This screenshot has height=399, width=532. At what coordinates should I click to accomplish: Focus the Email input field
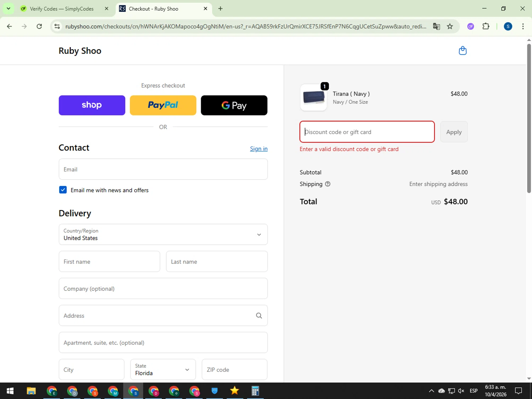163,169
